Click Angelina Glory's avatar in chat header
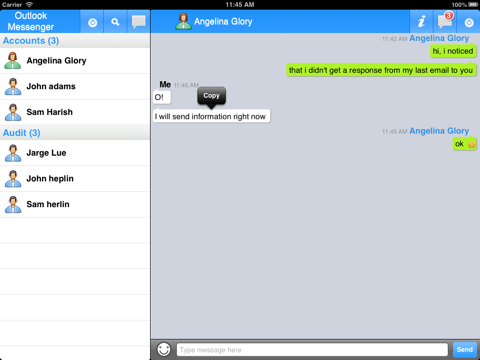Screen dimensions: 480x360 coord(183,21)
